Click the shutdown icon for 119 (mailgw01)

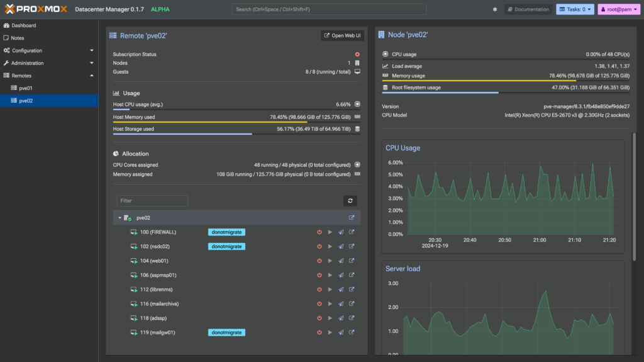(319, 332)
